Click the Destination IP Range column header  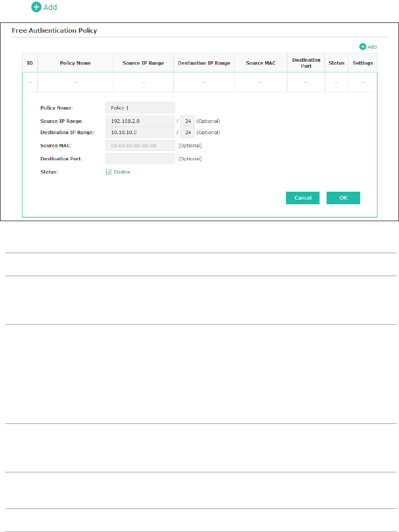(x=204, y=63)
